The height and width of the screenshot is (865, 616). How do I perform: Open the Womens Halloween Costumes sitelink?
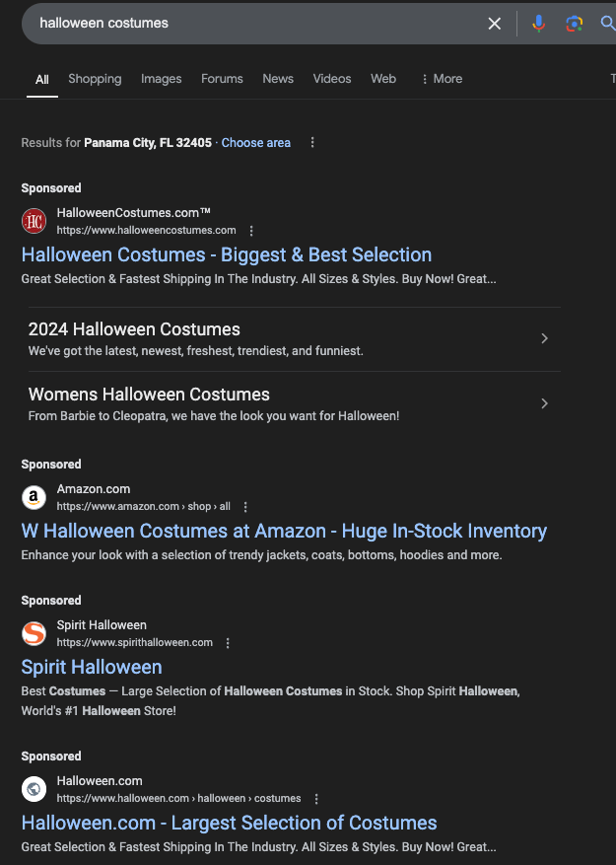pos(295,403)
